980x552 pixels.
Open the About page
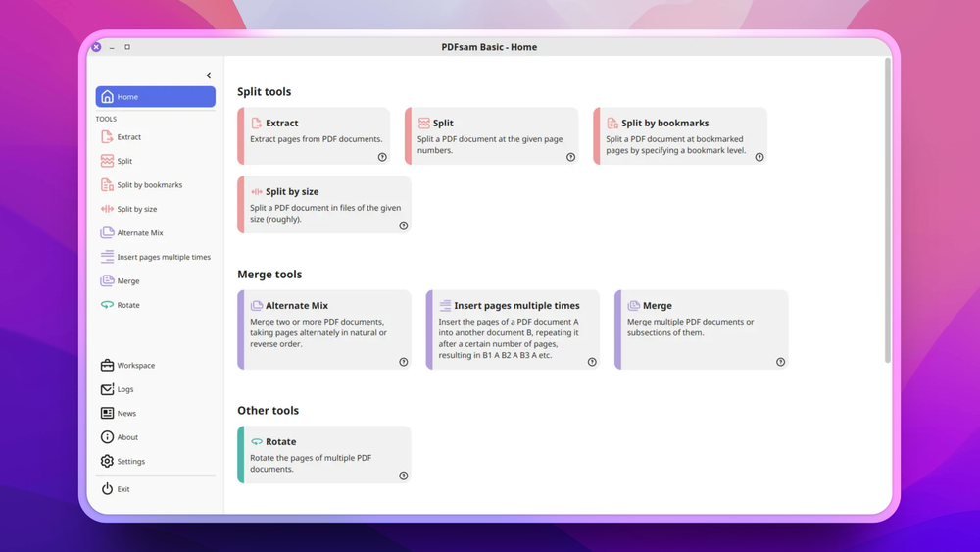pos(155,437)
